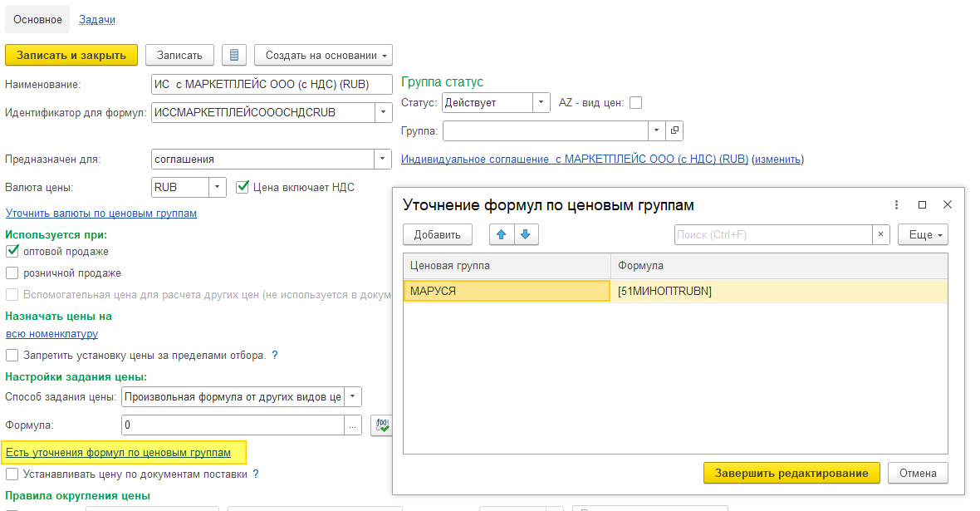Switch to the Задачи tab
This screenshot has width=980, height=511.
tap(97, 19)
